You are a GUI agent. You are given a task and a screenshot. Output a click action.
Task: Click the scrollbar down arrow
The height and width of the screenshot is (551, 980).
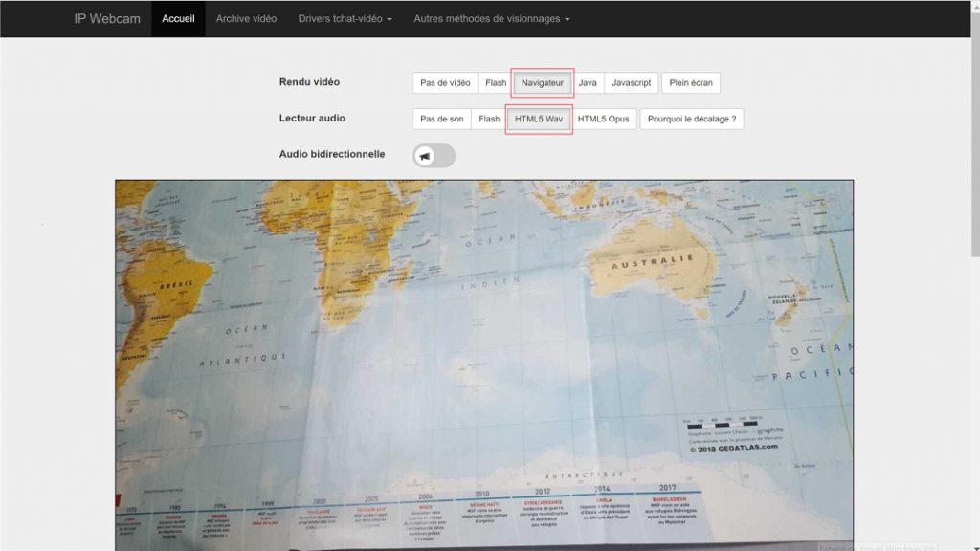pyautogui.click(x=972, y=544)
